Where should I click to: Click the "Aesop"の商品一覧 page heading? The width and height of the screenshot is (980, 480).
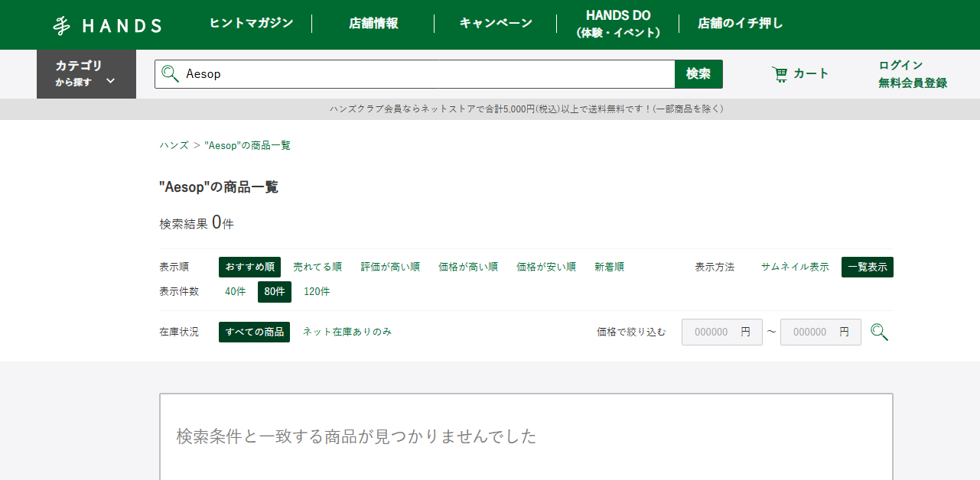219,187
